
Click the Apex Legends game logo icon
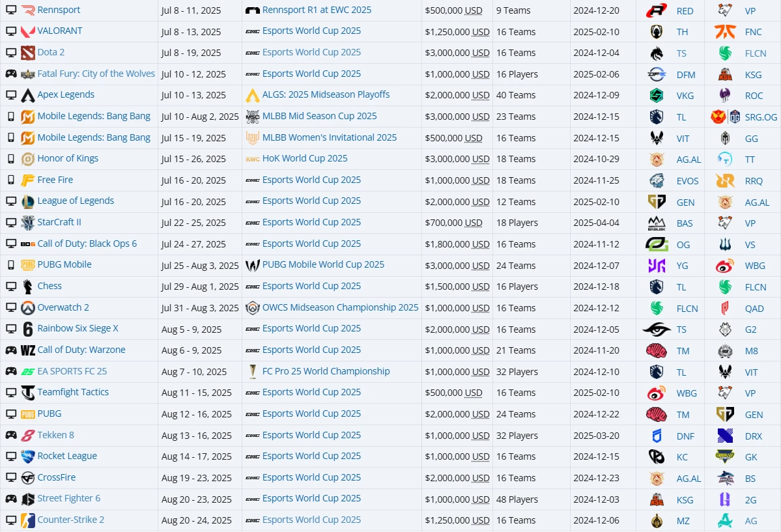pyautogui.click(x=28, y=95)
